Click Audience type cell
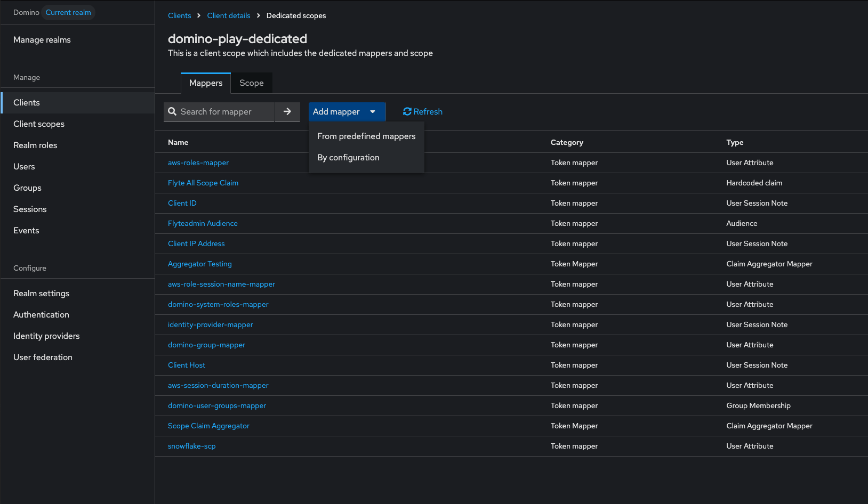868x504 pixels. 742,223
